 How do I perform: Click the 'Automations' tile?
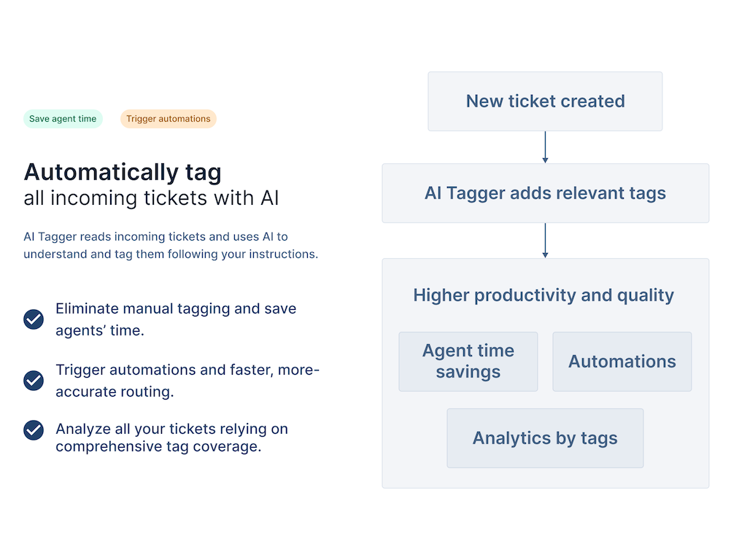click(622, 362)
